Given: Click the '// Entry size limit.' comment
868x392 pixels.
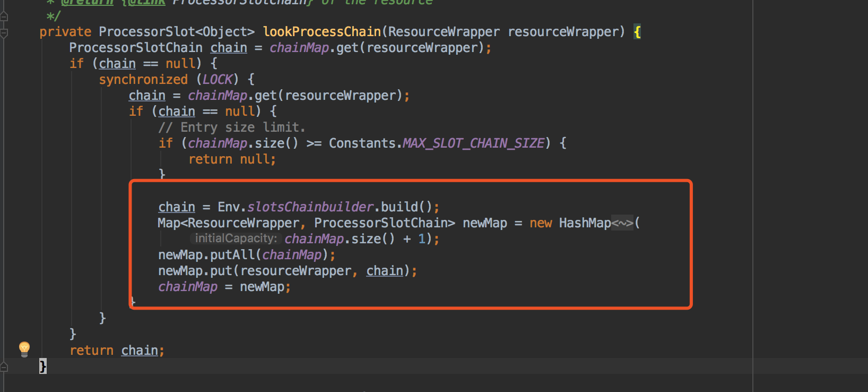Looking at the screenshot, I should (232, 127).
